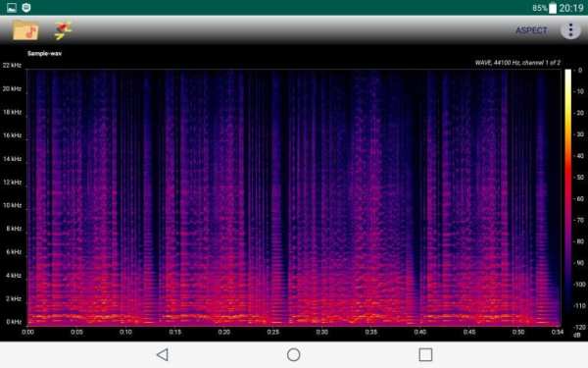This screenshot has height=368, width=588.
Task: Tap Android recent apps square button
Action: [x=425, y=354]
